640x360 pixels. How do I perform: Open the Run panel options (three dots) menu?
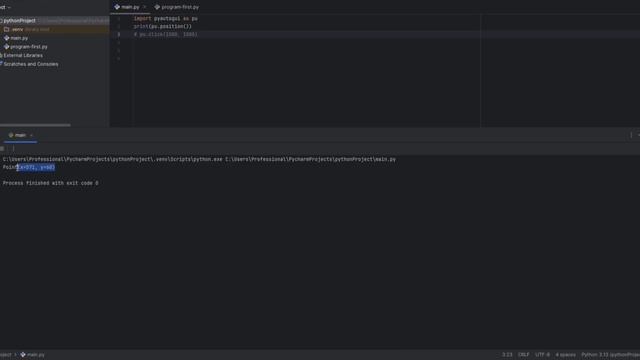tap(631, 135)
